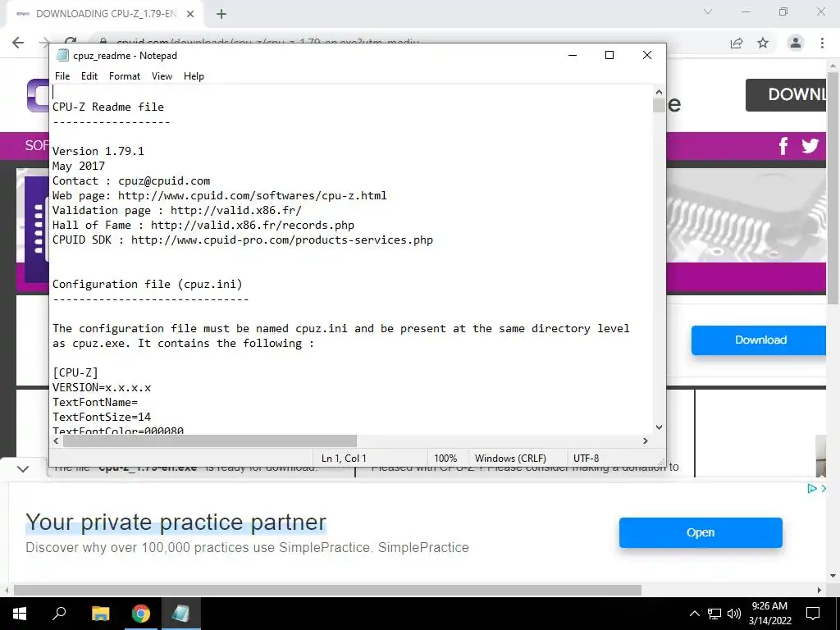Open the Chrome profile avatar menu
840x630 pixels.
click(796, 43)
